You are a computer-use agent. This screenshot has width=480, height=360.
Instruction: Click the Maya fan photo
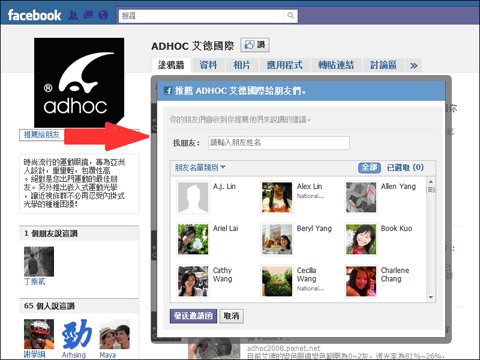(x=115, y=334)
